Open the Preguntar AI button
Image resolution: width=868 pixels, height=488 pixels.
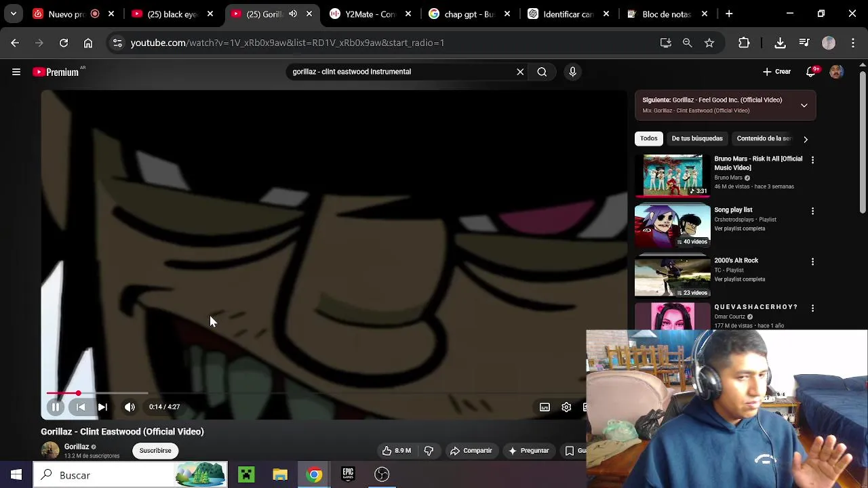(528, 451)
